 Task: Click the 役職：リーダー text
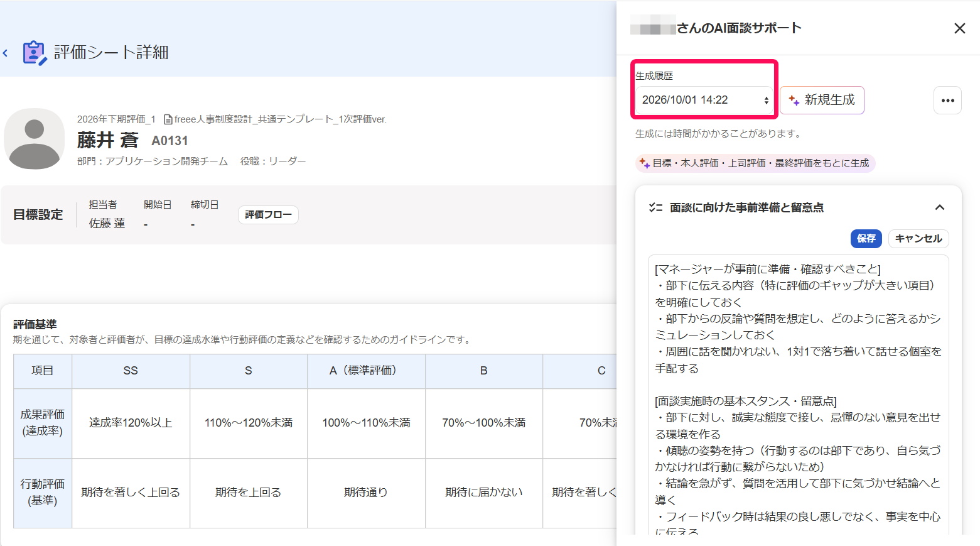[273, 161]
